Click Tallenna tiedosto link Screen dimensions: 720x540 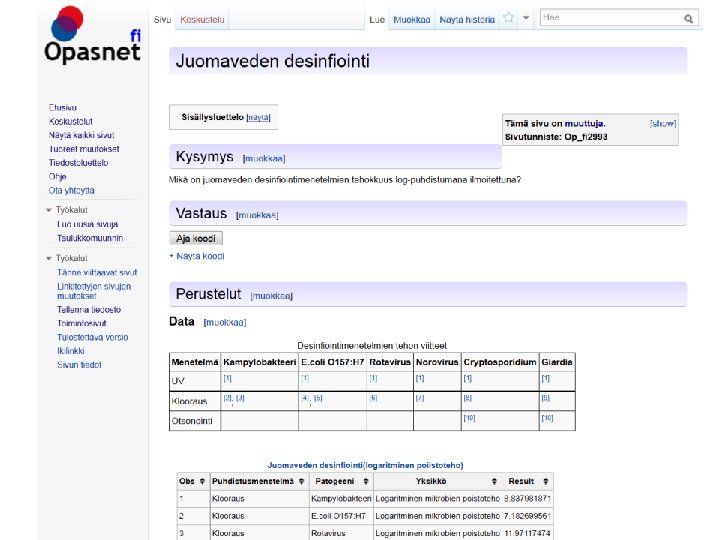tap(89, 309)
